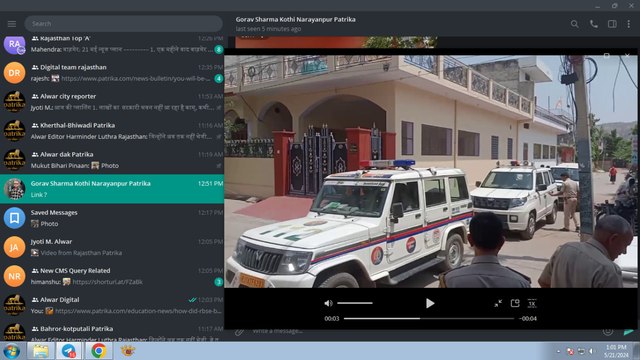Open the shorturl.at link preview
The width and height of the screenshot is (640, 360).
click(108, 282)
